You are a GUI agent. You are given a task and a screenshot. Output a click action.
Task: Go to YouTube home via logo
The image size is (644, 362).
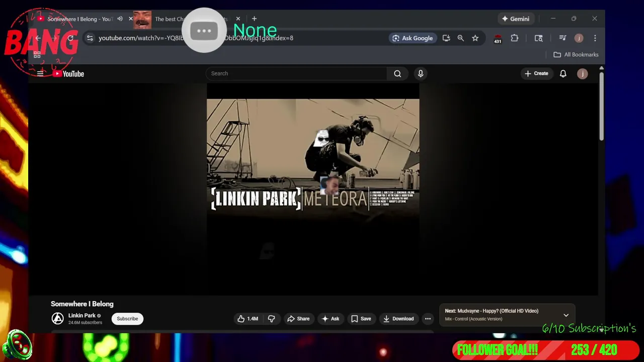point(68,73)
